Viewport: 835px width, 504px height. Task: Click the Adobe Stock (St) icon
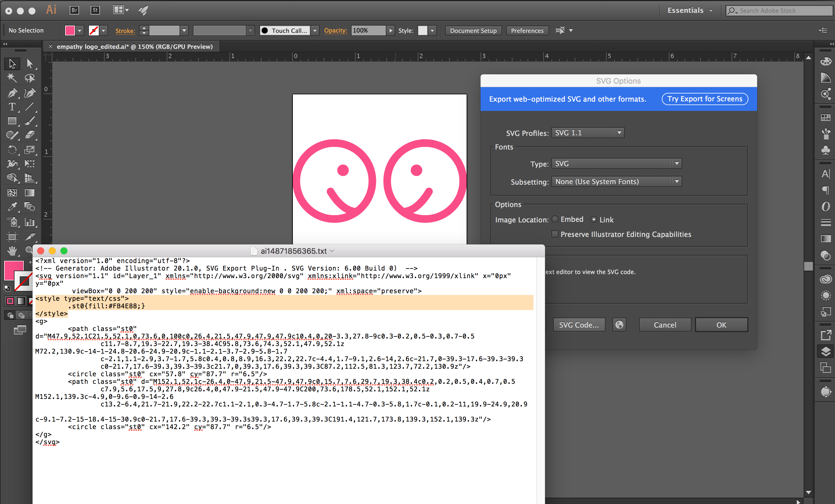[x=95, y=10]
